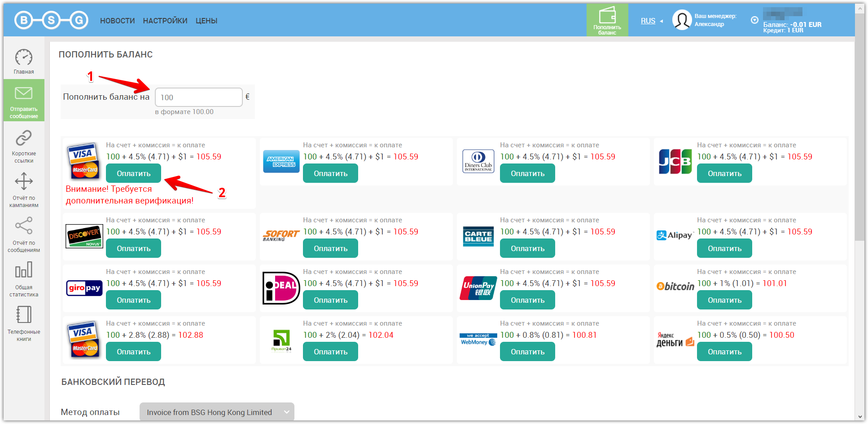The width and height of the screenshot is (868, 424).
Task: Click Оплатить for Carte Bleue
Action: (527, 248)
